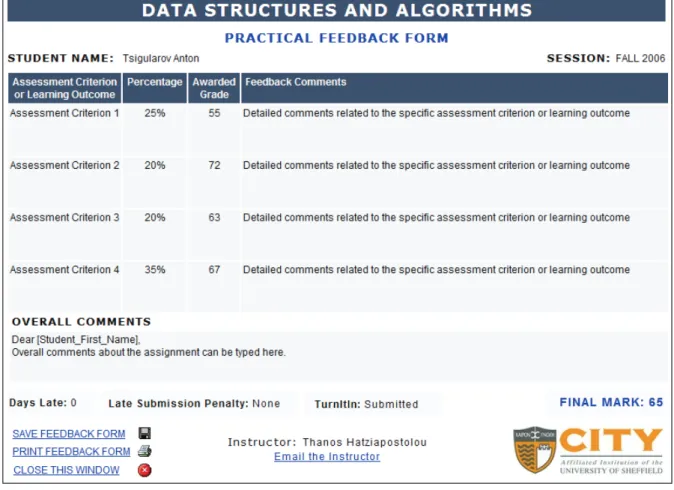Select the Assessment Criterion 1 row label
Screen dimensions: 674x490
(x=64, y=113)
